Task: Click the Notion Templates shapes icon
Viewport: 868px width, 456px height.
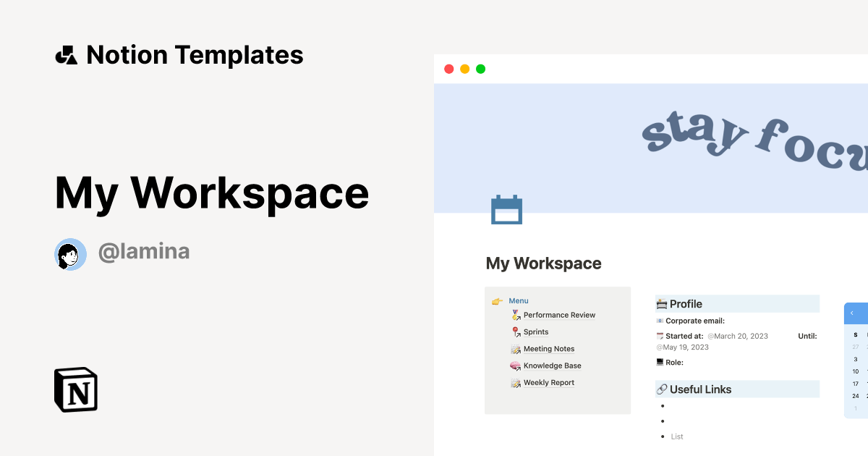Action: pos(66,55)
